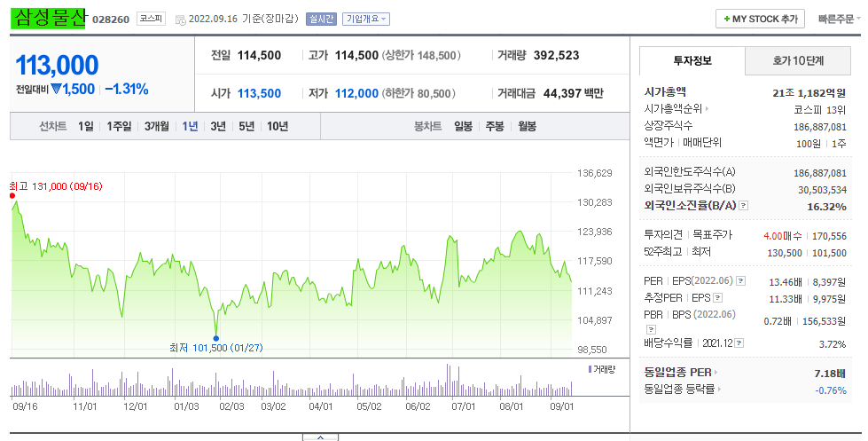Switch to the 주봉 candle chart

click(495, 126)
